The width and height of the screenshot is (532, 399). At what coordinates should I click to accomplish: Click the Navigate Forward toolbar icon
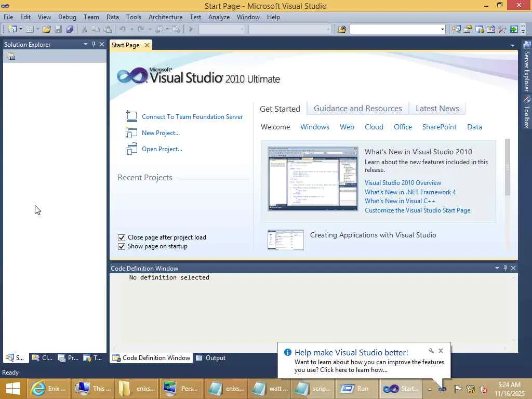[x=176, y=30]
